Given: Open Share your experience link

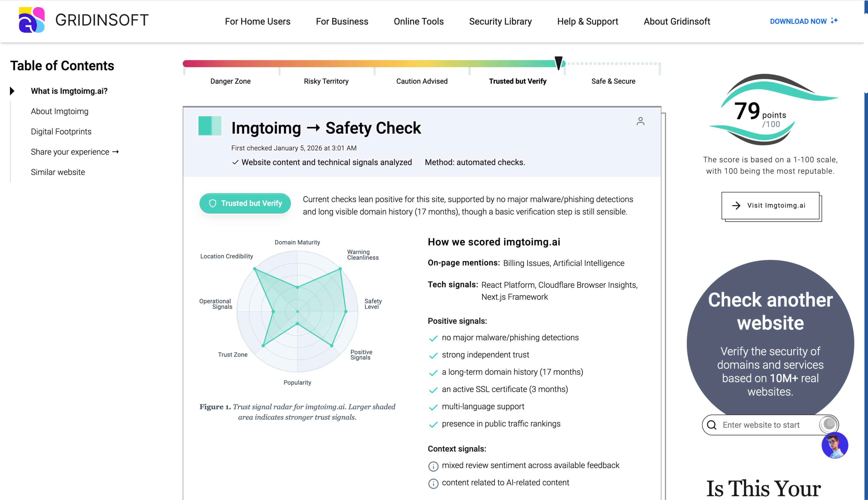Looking at the screenshot, I should (74, 152).
